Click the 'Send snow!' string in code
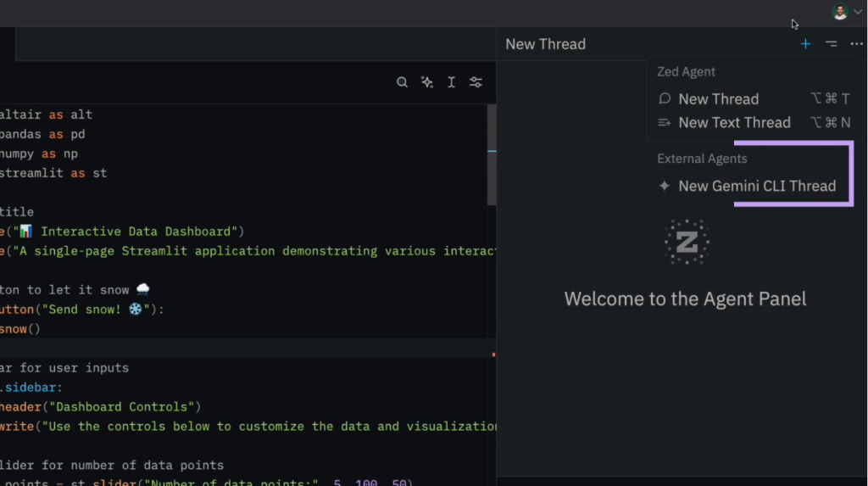The image size is (868, 486). [x=96, y=310]
